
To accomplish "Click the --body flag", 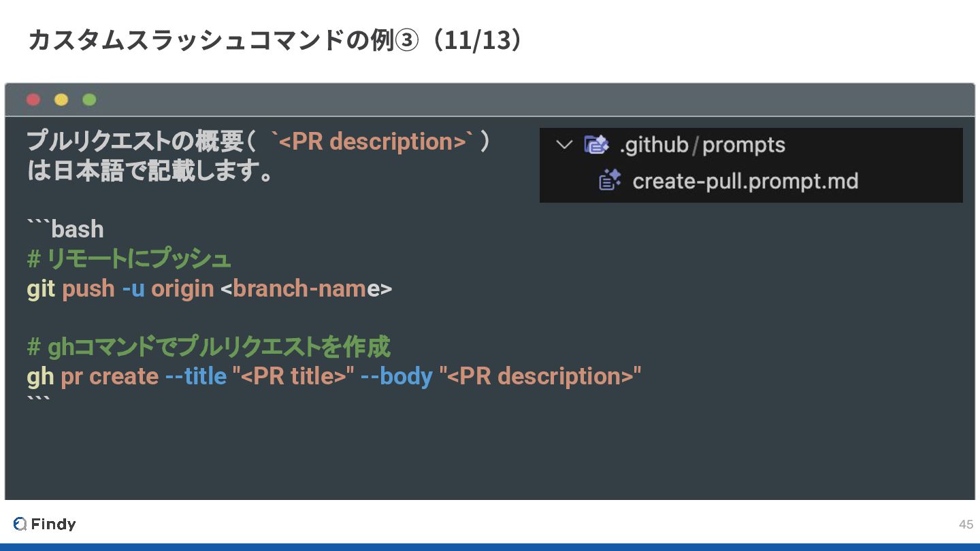I will pyautogui.click(x=396, y=376).
